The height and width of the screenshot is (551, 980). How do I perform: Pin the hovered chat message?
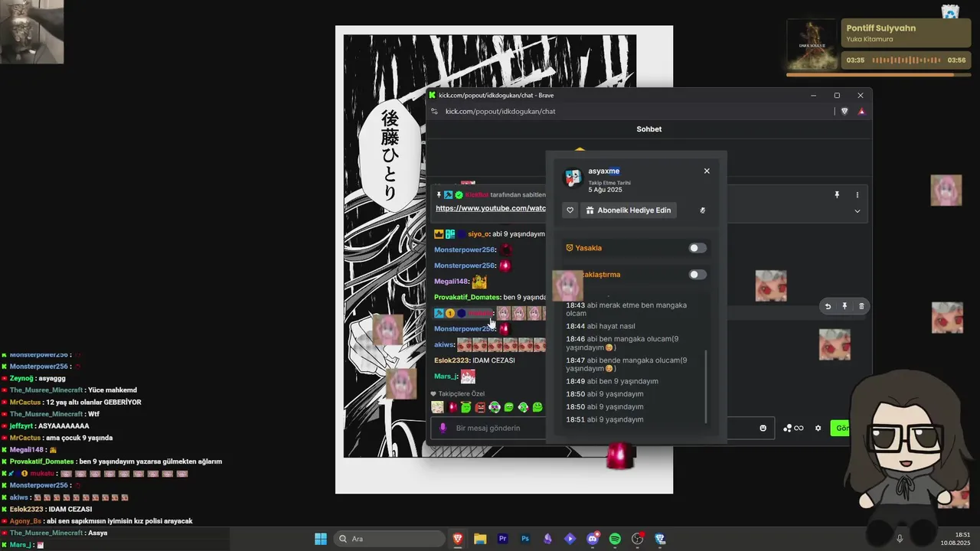coord(844,306)
